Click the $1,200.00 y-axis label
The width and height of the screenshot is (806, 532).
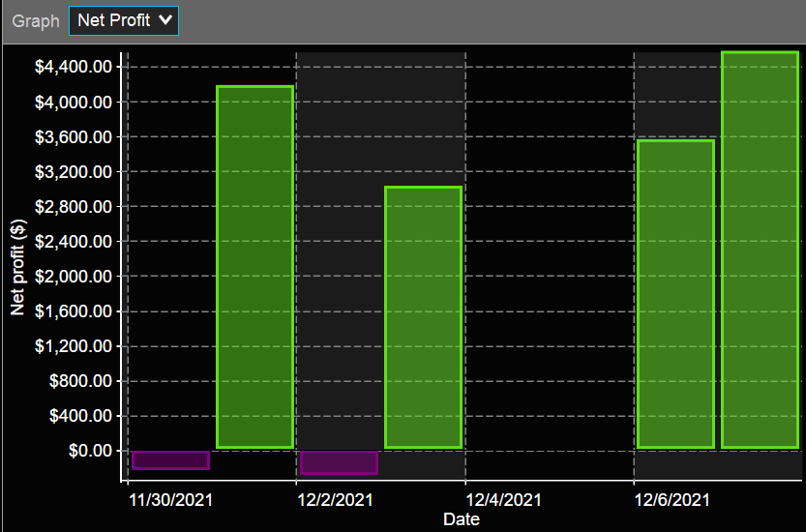coord(76,346)
